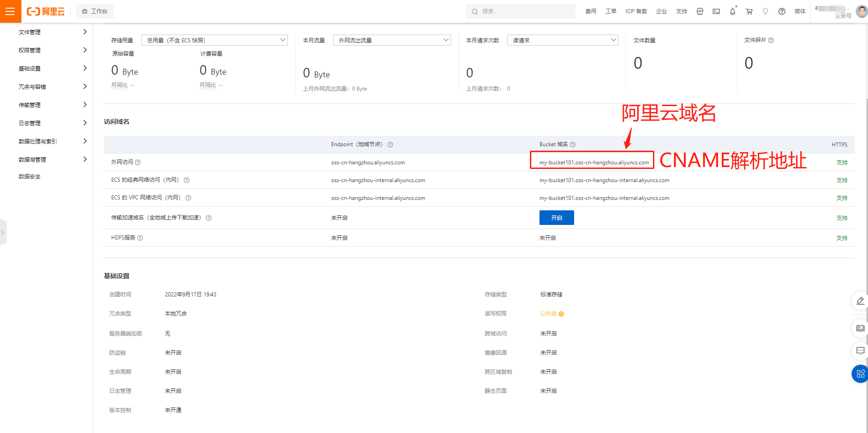Click help icon for ECS 经典网络访问
Image resolution: width=868 pixels, height=433 pixels.
186,180
